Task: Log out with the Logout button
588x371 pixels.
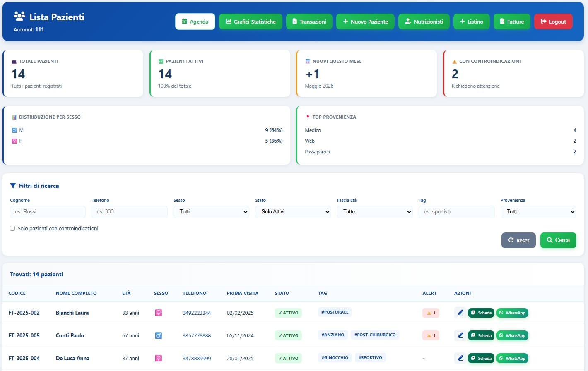Action: [x=553, y=22]
